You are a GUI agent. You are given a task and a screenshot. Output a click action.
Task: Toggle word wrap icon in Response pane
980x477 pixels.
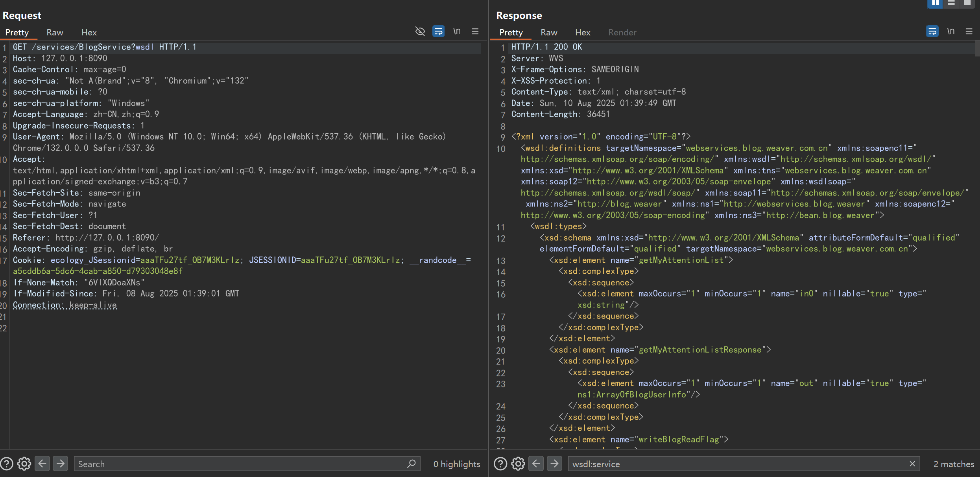coord(932,31)
